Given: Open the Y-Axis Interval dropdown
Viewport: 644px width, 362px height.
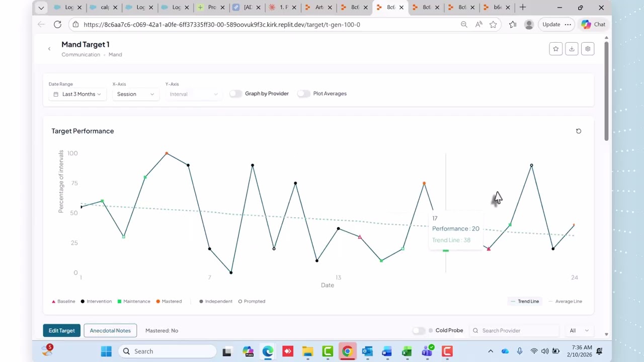Looking at the screenshot, I should (x=194, y=94).
